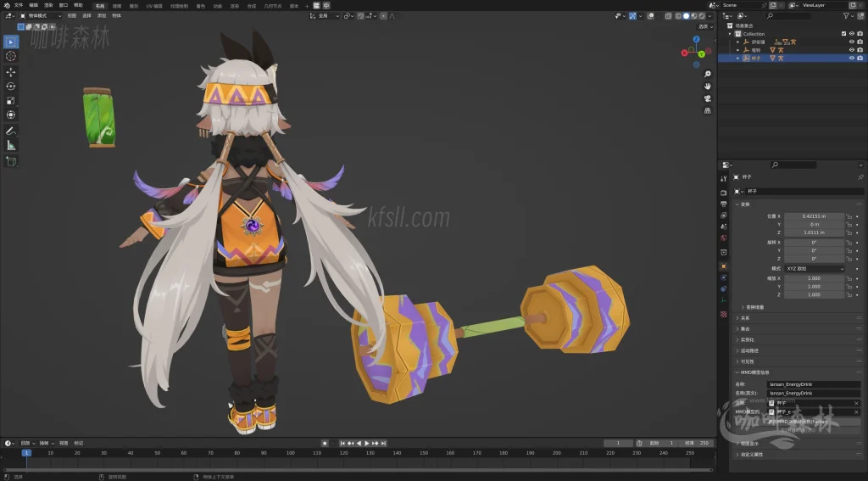Click the viewport Options button
Viewport: 868px width, 481px height.
coord(705,26)
